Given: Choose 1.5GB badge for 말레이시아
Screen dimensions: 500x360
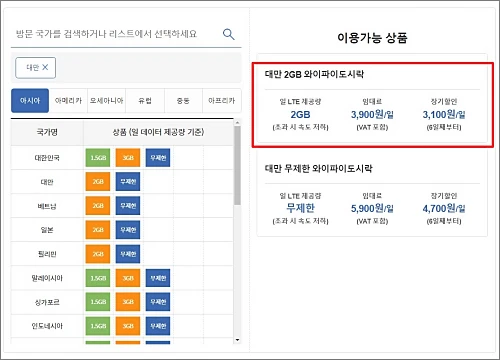Looking at the screenshot, I should (98, 278).
